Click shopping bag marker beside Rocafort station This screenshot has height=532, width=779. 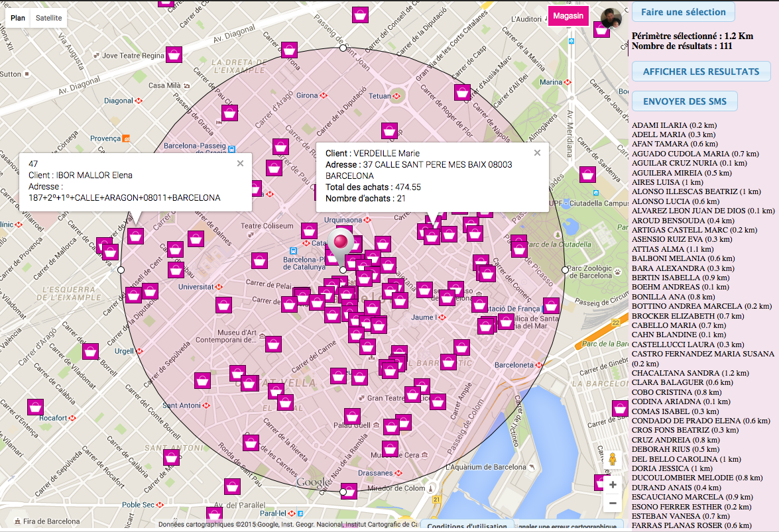point(35,407)
